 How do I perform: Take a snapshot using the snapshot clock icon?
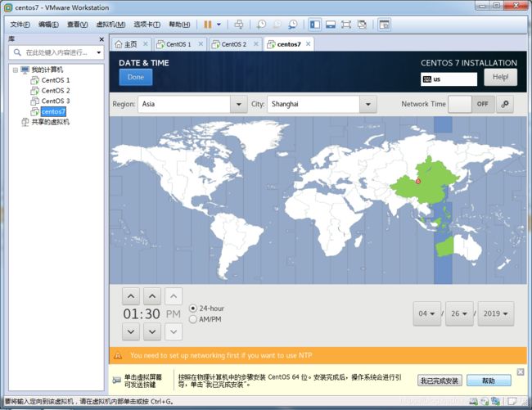tap(261, 25)
